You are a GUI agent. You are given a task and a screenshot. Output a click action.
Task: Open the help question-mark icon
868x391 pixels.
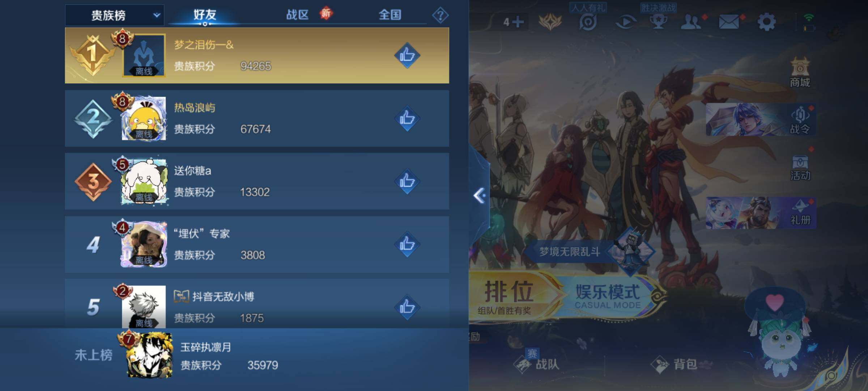[440, 15]
